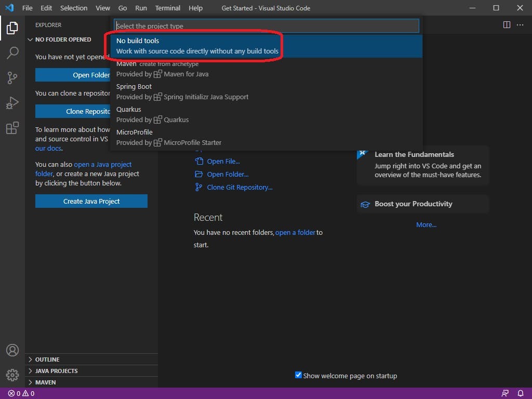The width and height of the screenshot is (532, 399).
Task: Toggle Show welcome page on startup checkbox
Action: tap(298, 375)
